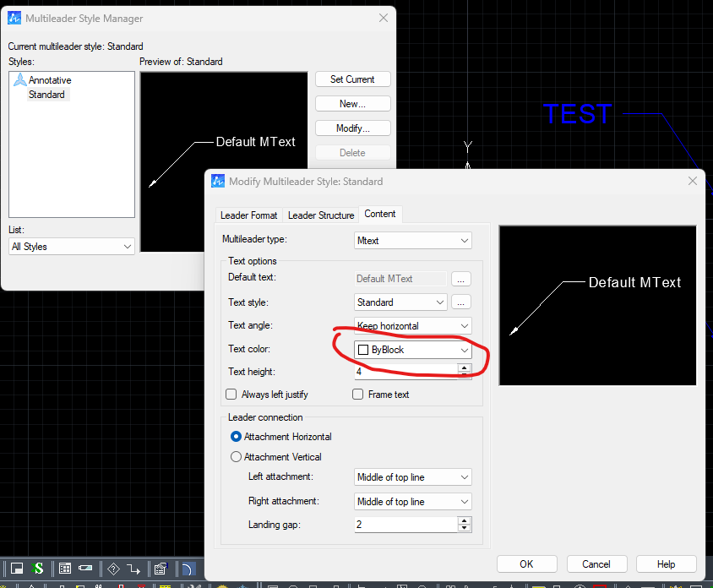713x588 pixels.
Task: Select the Annotative multileader style
Action: point(50,80)
